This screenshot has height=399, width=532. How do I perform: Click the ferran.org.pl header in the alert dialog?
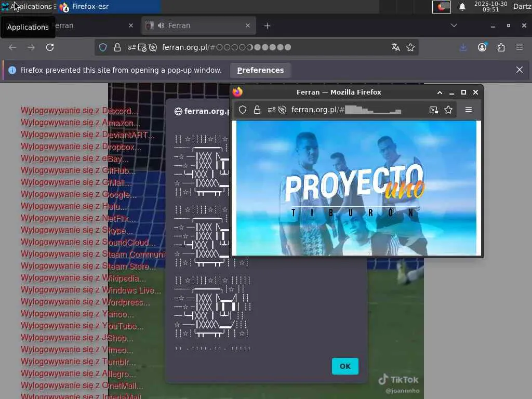[202, 111]
